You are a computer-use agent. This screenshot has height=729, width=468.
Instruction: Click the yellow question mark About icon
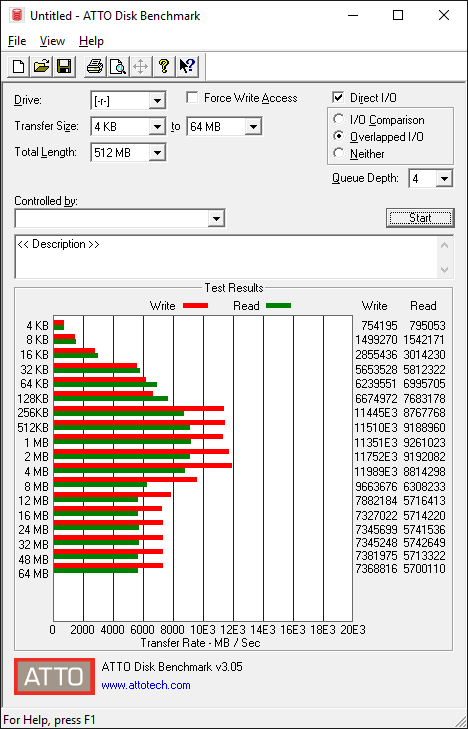tap(164, 66)
